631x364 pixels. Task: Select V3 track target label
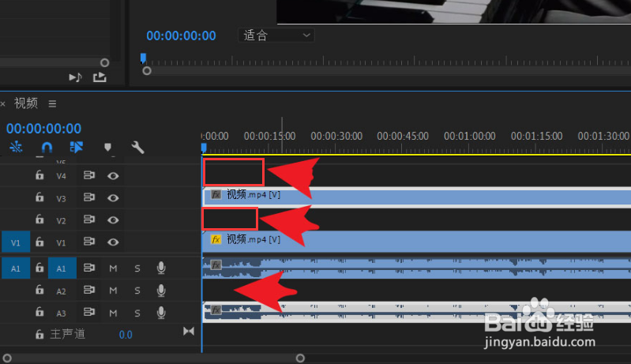(61, 199)
